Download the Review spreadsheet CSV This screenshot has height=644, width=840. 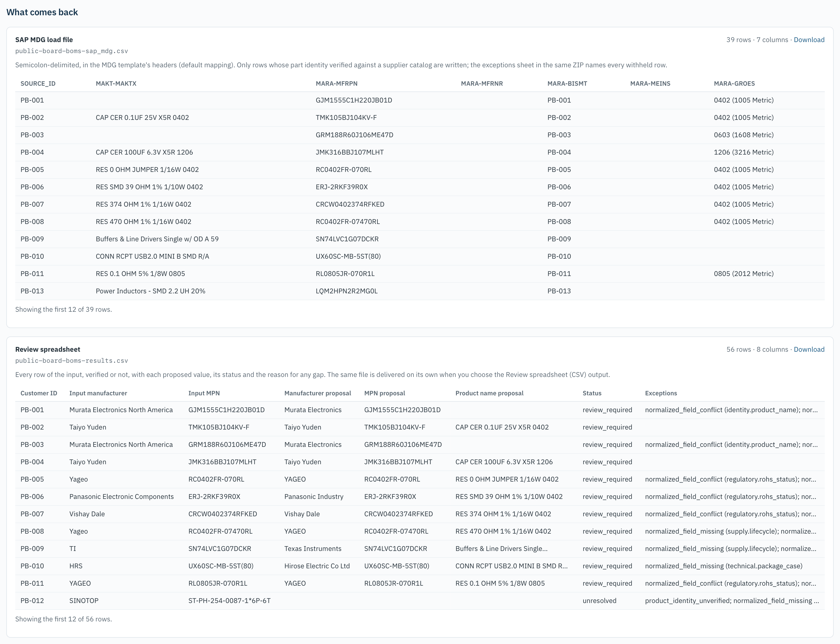(x=808, y=350)
